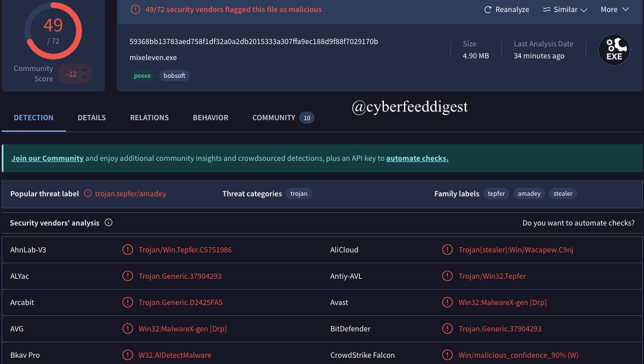This screenshot has height=364, width=644.
Task: Downvote the community score arrow
Action: (85, 78)
